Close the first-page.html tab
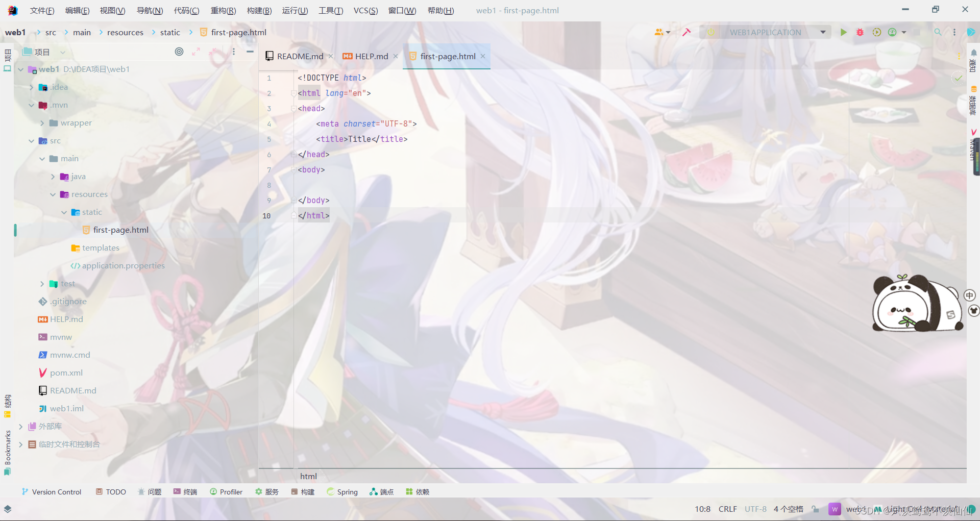Viewport: 980px width, 521px height. 483,56
